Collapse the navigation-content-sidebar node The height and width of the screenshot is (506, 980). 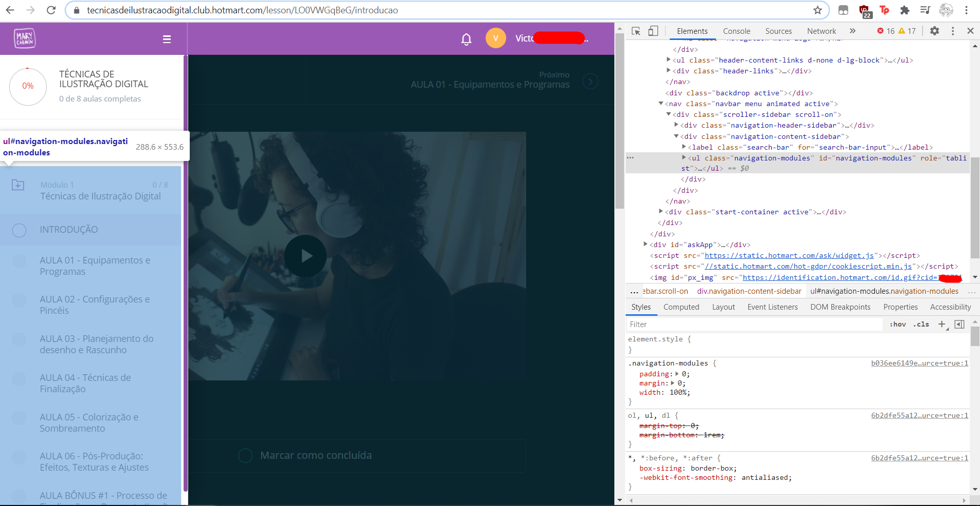[676, 136]
